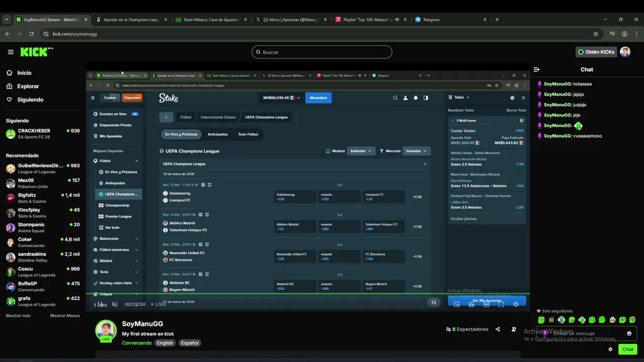
Task: Focus the Enviar un mensaje chat input
Action: point(587,333)
